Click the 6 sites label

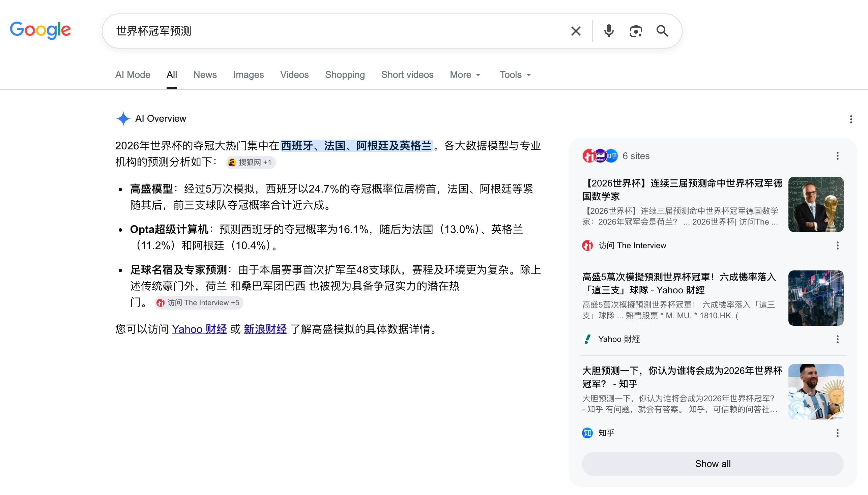(636, 156)
